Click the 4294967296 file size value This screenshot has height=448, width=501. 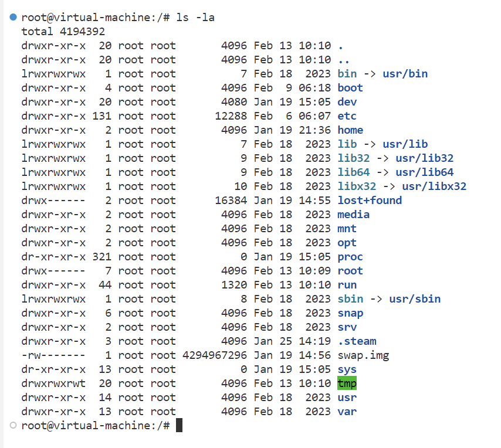click(x=215, y=355)
